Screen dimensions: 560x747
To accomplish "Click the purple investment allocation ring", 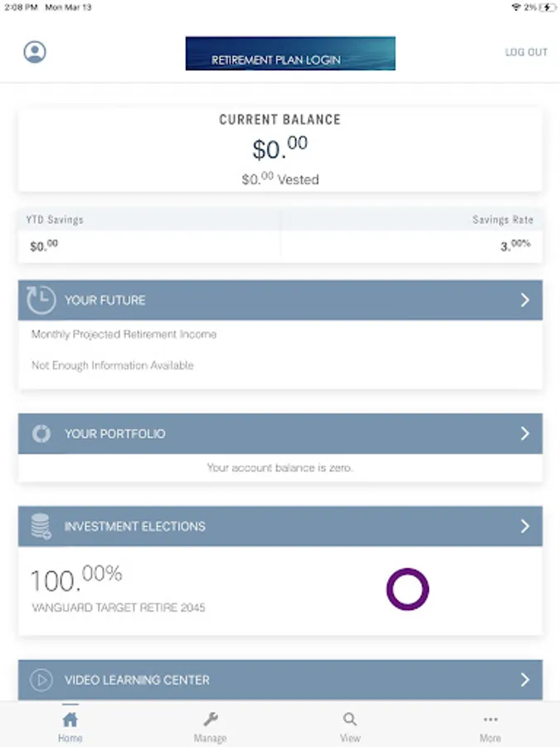I will coord(407,590).
